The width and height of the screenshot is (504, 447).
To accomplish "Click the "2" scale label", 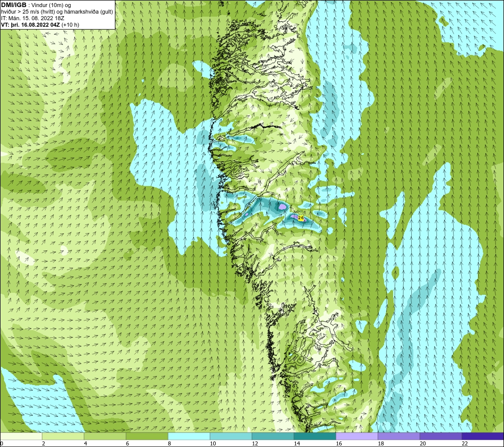I will [43, 443].
